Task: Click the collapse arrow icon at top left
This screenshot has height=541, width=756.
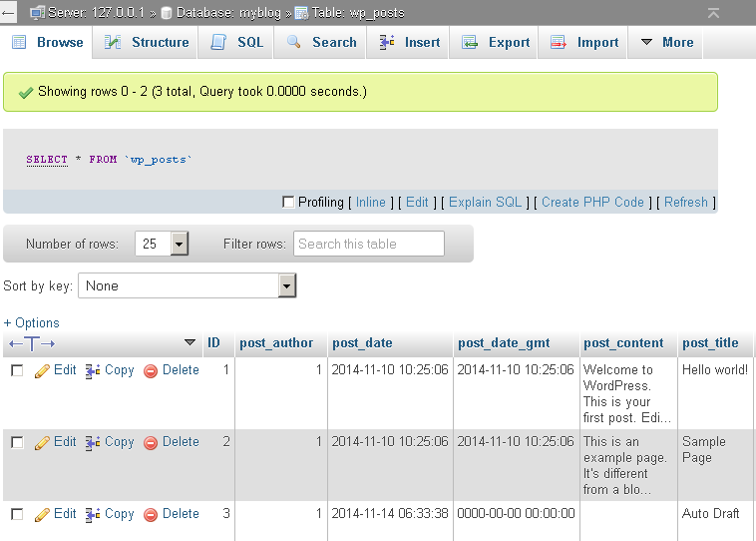Action: pos(9,13)
